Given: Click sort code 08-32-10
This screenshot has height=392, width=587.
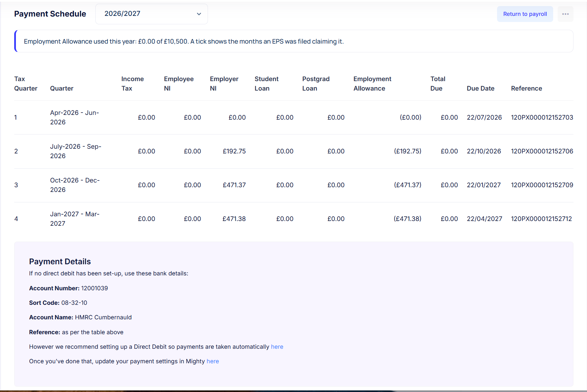Looking at the screenshot, I should pyautogui.click(x=74, y=303).
